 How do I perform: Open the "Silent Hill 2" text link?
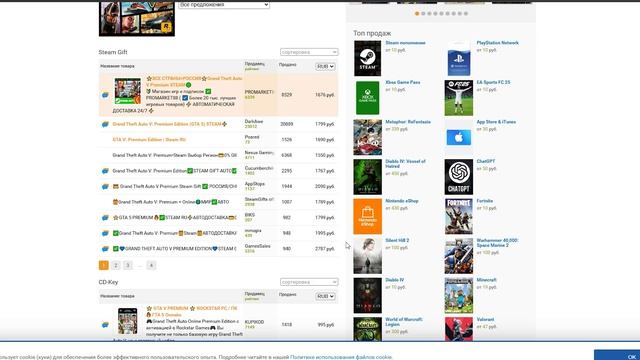(x=397, y=241)
